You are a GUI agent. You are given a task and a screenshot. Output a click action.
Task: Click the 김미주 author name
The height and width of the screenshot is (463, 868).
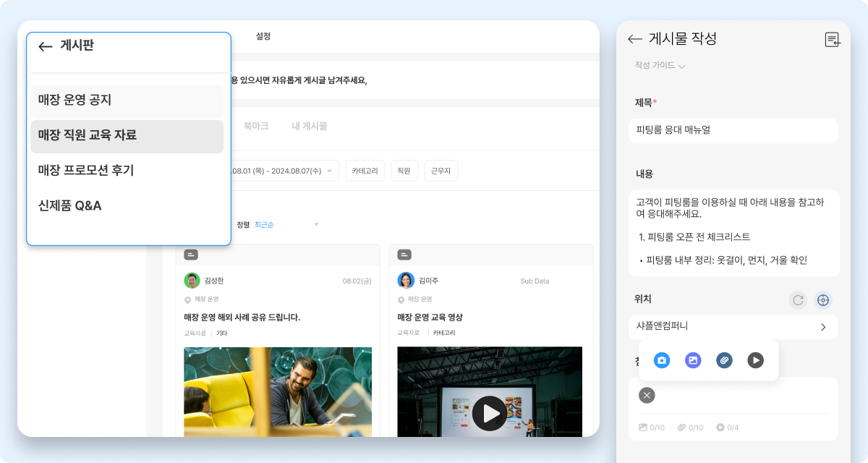(428, 281)
